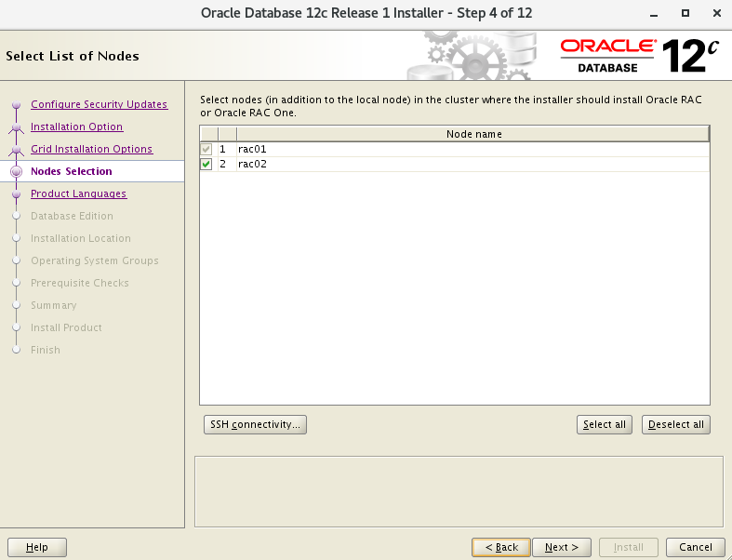
Task: Open the Help dialog
Action: 37,547
